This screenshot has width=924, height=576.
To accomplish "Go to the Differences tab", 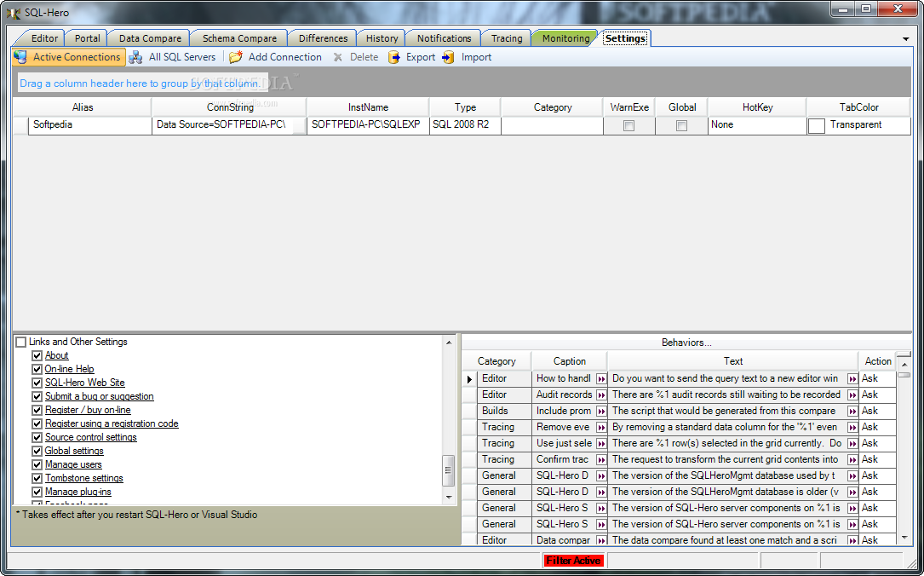I will [x=323, y=38].
